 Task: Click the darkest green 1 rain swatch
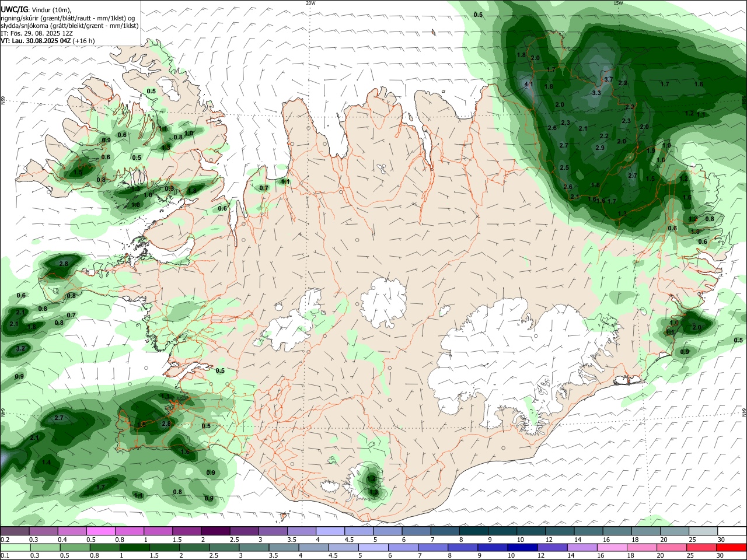pyautogui.click(x=134, y=547)
